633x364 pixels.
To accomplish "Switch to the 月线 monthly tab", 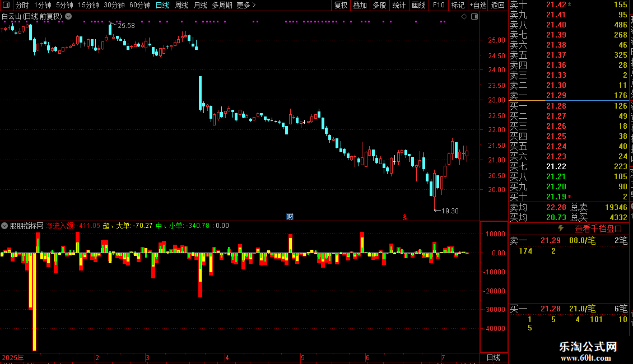I will pyautogui.click(x=200, y=5).
